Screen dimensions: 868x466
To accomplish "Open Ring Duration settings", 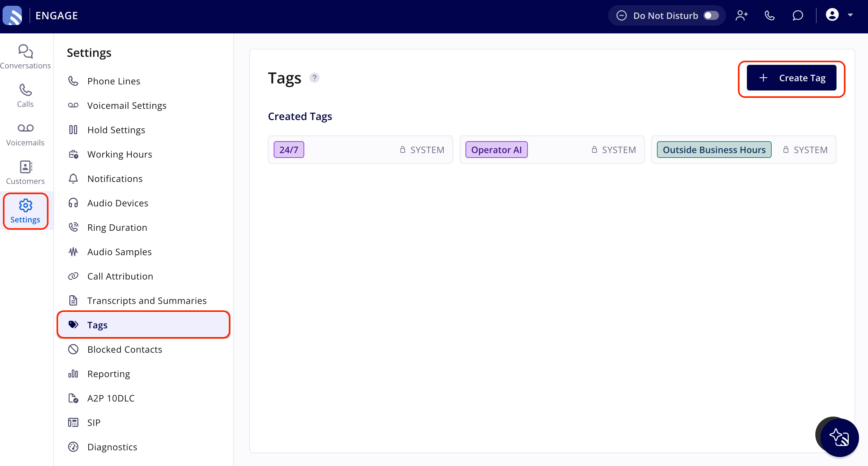I will (x=143, y=228).
